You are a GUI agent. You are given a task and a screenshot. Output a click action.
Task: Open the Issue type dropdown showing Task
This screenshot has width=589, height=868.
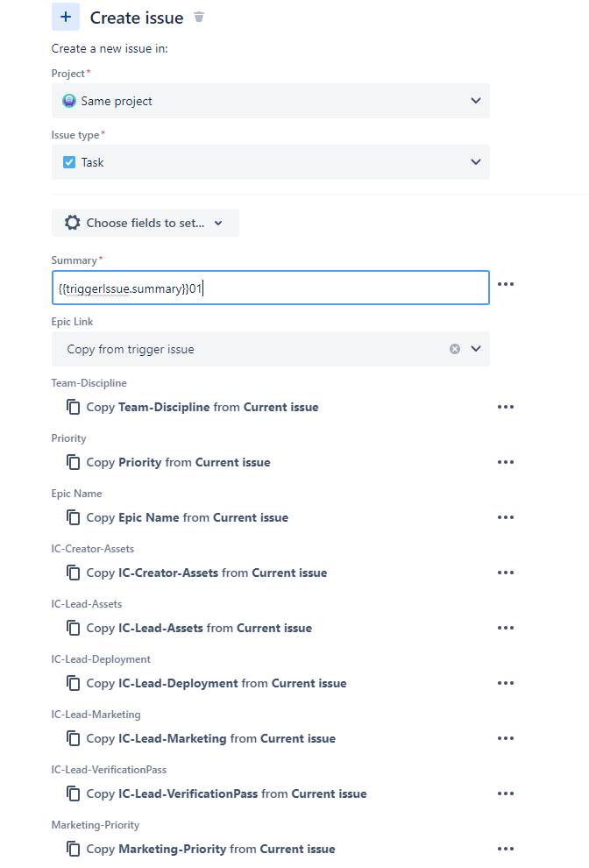(271, 162)
